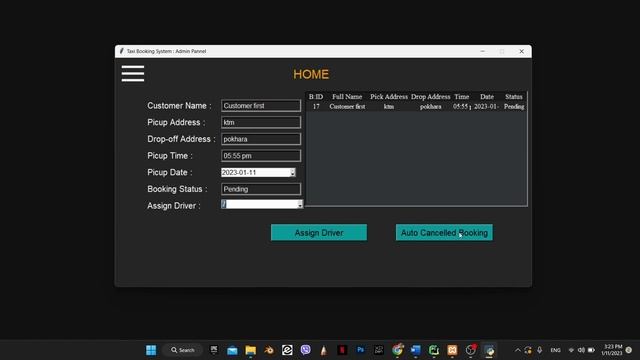
Task: Click the taskbar Search box
Action: 183,350
